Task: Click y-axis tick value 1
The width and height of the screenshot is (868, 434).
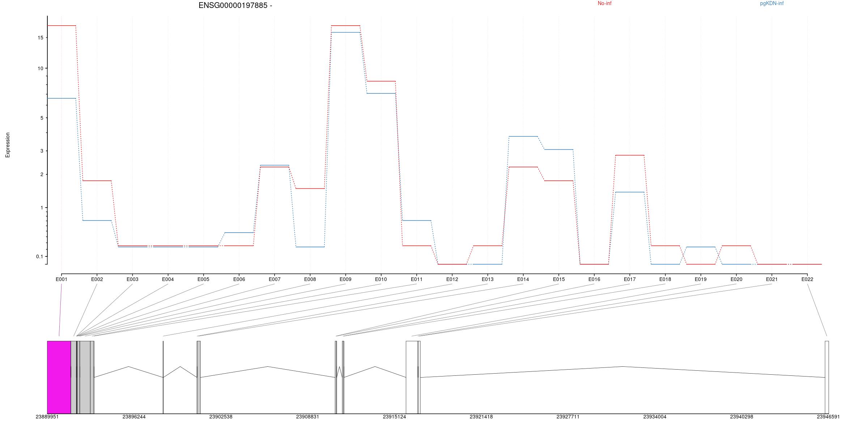Action: click(x=42, y=208)
